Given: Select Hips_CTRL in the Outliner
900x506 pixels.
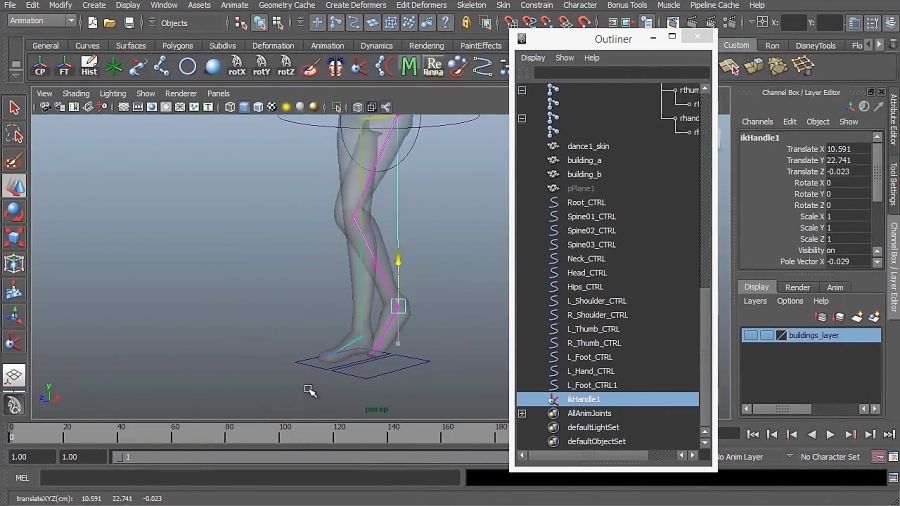Looking at the screenshot, I should click(x=585, y=286).
